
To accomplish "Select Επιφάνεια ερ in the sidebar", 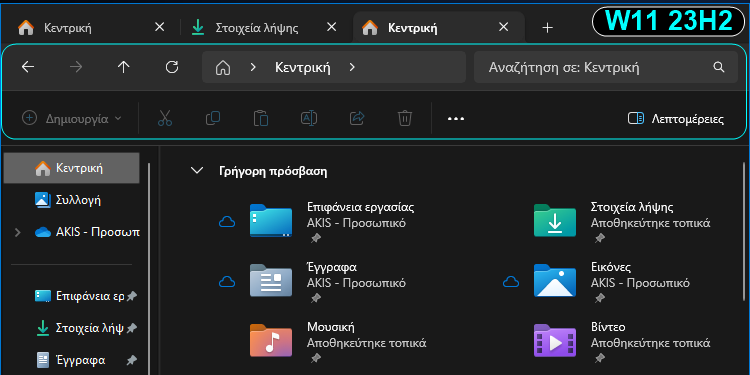I will coord(71,296).
